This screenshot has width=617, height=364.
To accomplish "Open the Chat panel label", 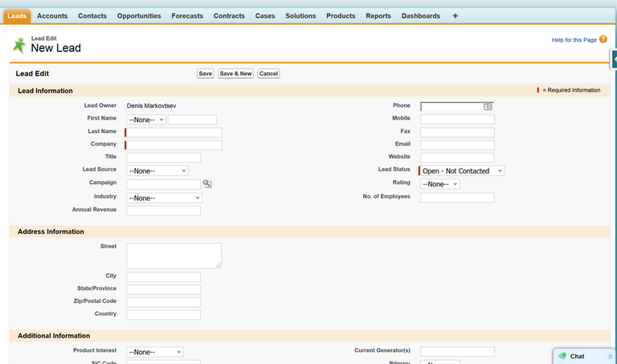I will [577, 356].
